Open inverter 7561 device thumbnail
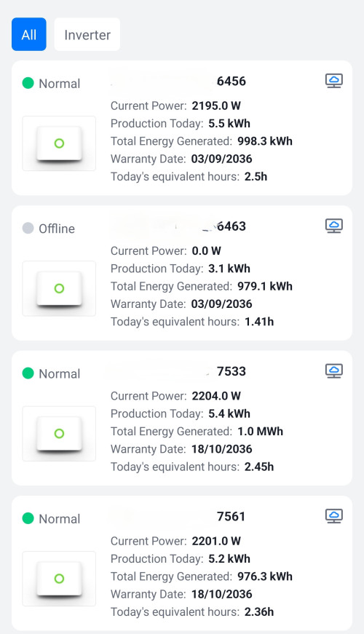The width and height of the screenshot is (364, 634). click(59, 579)
